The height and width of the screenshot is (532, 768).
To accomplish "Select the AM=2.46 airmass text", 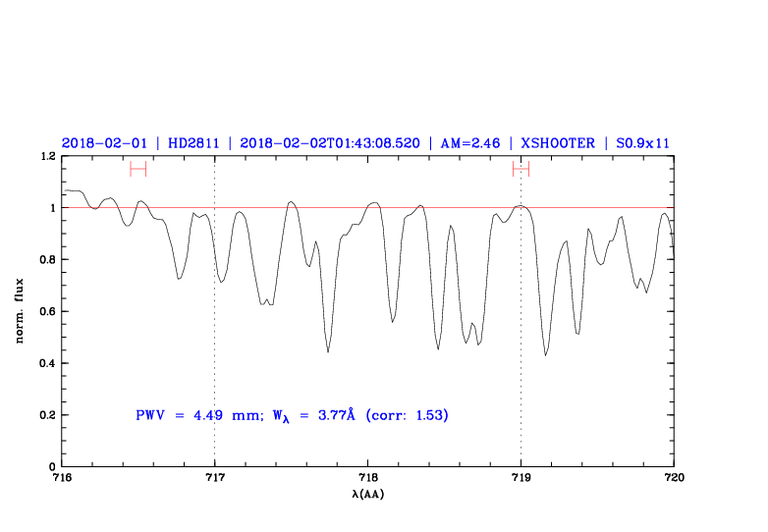I will (x=470, y=142).
